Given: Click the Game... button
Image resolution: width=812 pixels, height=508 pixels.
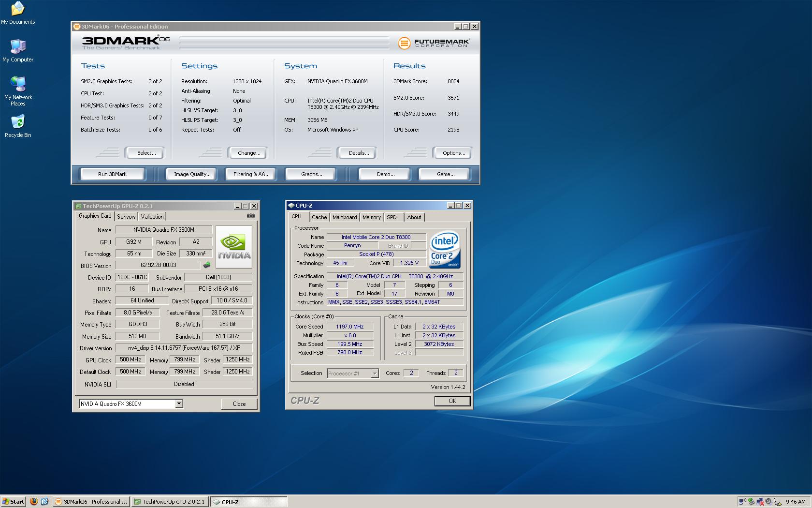Looking at the screenshot, I should click(x=446, y=174).
